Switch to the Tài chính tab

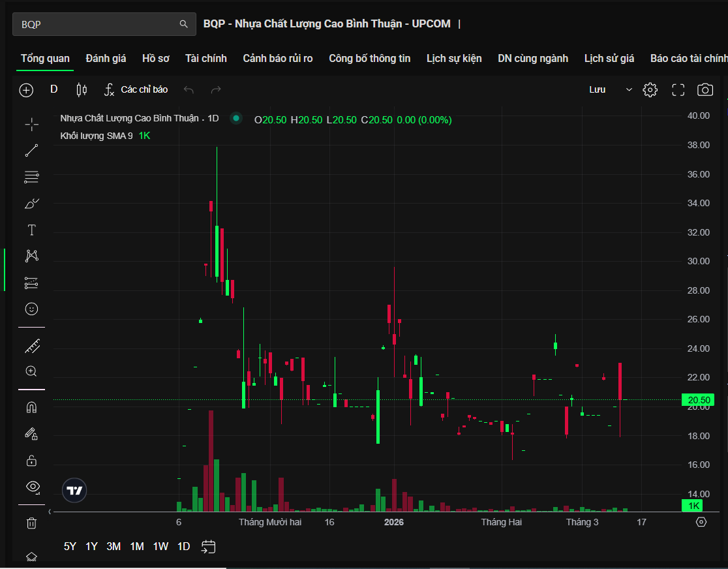point(205,59)
